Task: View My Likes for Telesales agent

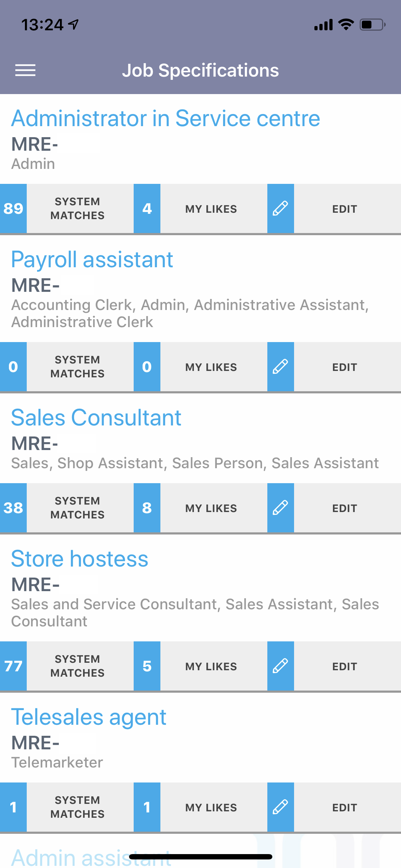Action: click(211, 807)
